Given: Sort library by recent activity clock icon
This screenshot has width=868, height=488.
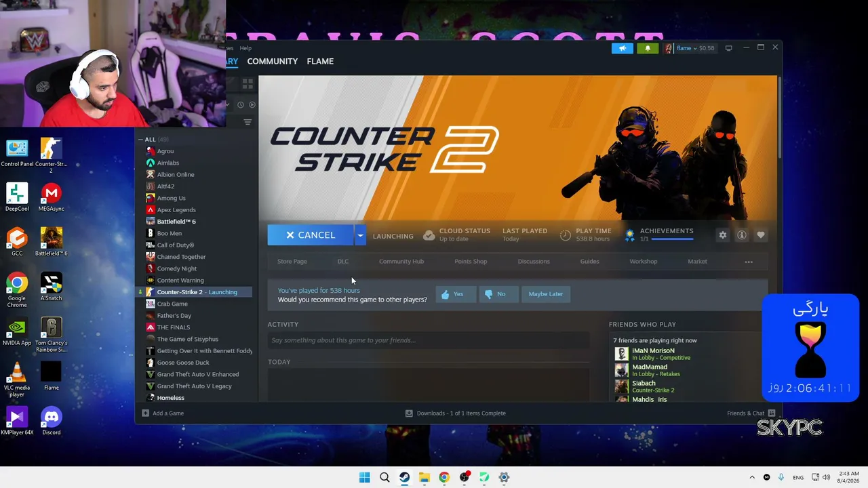Looking at the screenshot, I should pyautogui.click(x=240, y=105).
